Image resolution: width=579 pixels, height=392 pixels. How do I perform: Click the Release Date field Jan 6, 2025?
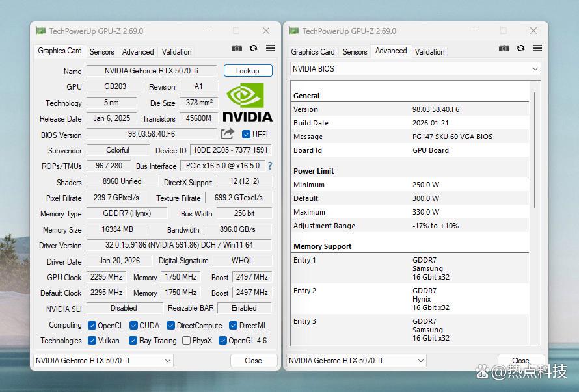pos(111,118)
